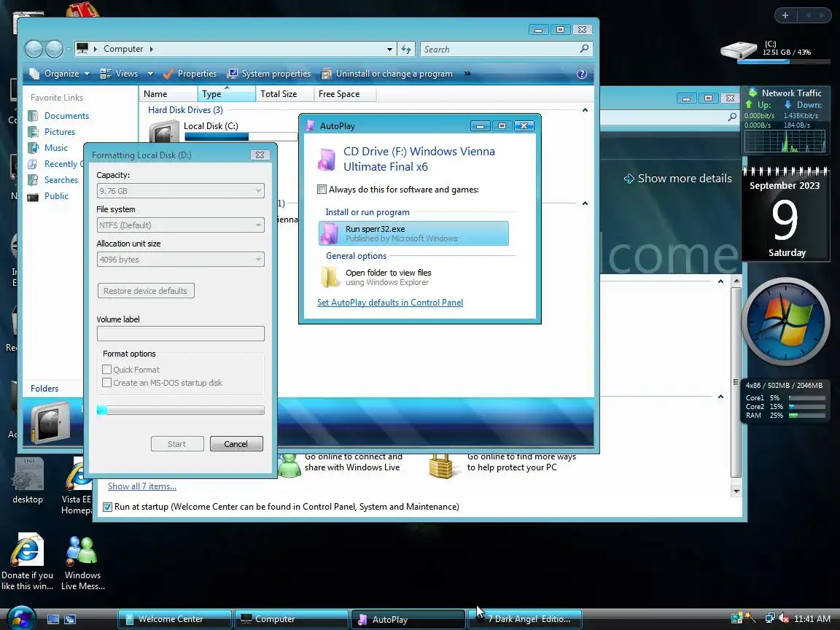Open Documents in Favorite Links
Image resolution: width=840 pixels, height=630 pixels.
point(66,116)
